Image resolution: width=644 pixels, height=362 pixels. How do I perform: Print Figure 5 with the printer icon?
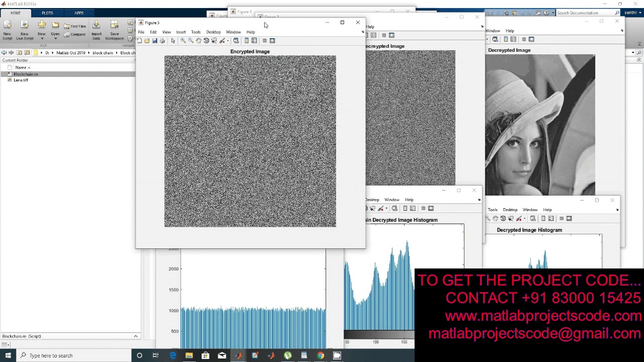pos(163,41)
